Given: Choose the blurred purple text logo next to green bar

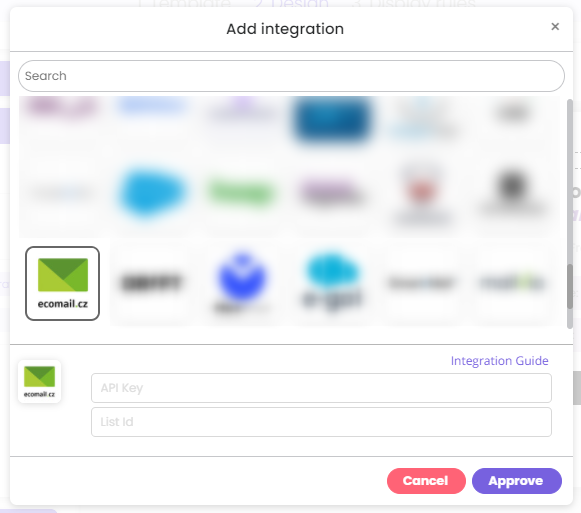Looking at the screenshot, I should click(332, 193).
